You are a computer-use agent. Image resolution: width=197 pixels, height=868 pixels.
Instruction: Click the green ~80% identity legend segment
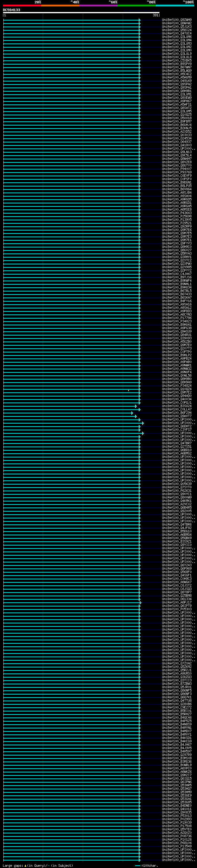coord(137,6)
